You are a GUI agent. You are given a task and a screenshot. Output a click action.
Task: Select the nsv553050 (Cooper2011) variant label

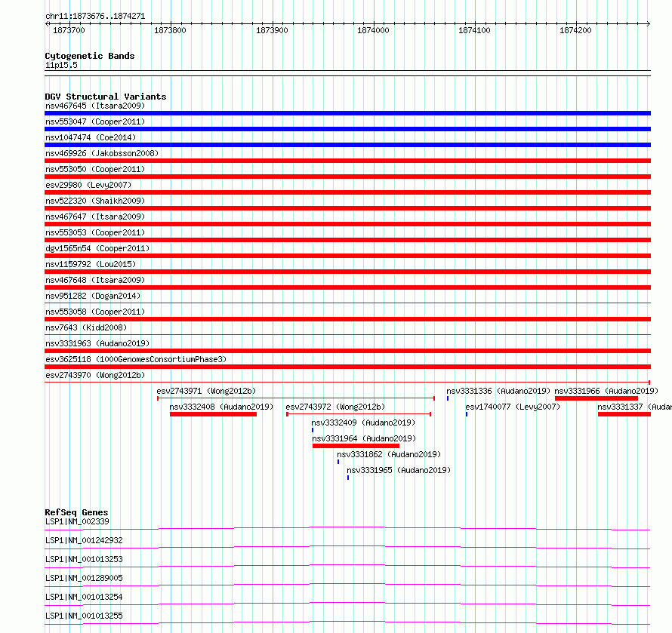pos(95,169)
